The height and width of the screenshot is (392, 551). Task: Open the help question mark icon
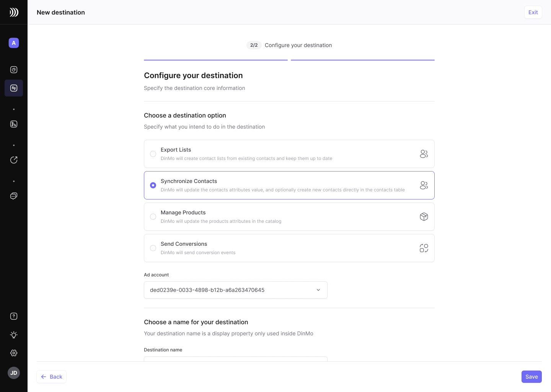(x=14, y=316)
